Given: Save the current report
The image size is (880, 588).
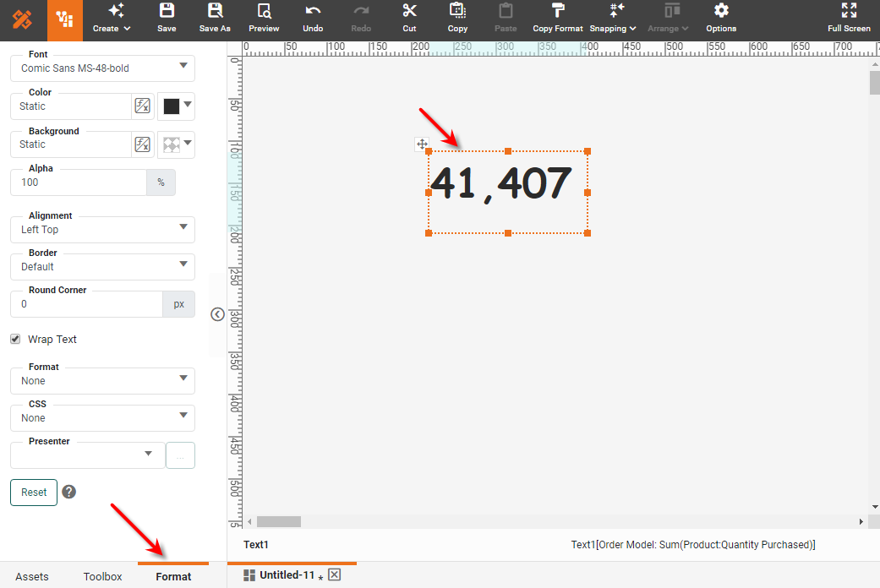Looking at the screenshot, I should (x=166, y=18).
